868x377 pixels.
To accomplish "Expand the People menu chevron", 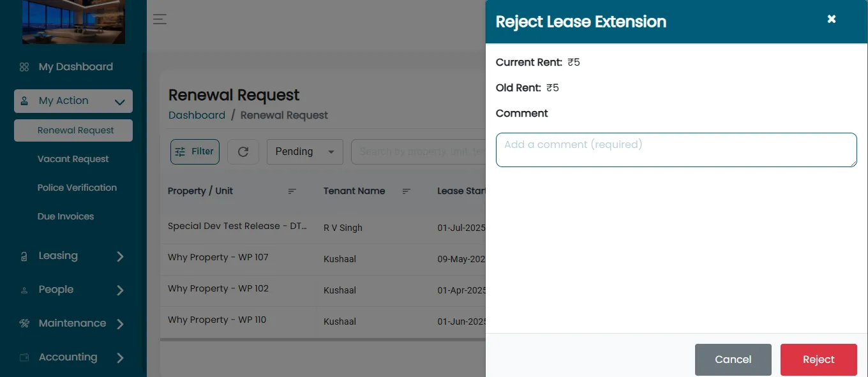I will click(120, 290).
